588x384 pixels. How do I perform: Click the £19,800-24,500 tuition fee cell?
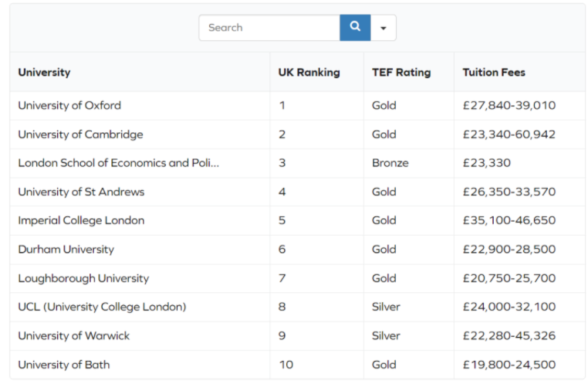[509, 365]
